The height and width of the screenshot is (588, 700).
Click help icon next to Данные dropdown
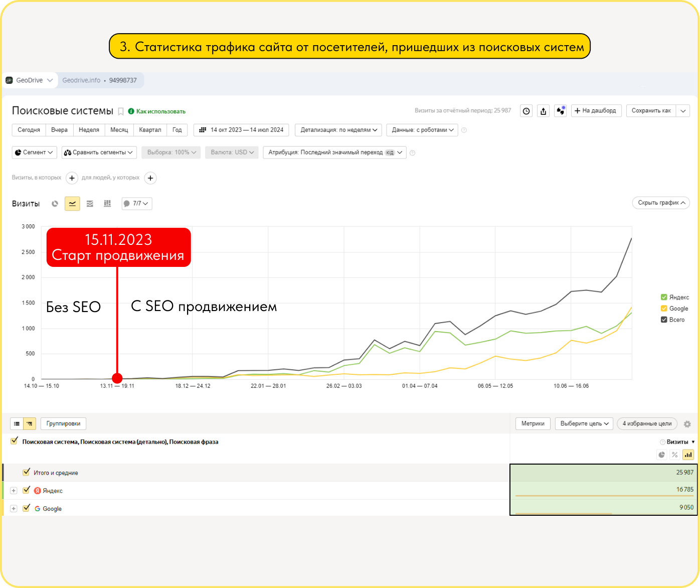[464, 130]
